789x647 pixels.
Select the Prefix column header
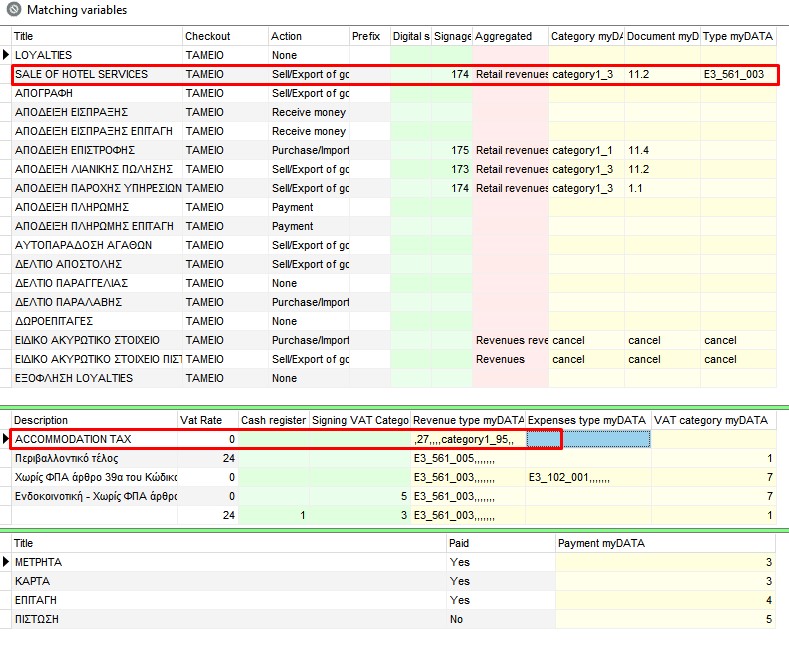point(370,36)
